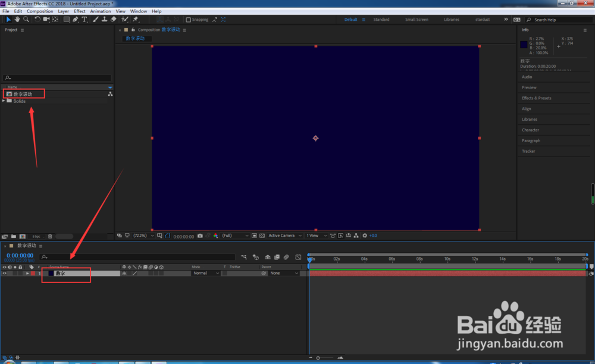Toggle the shy layers hide switch in timeline

(268, 257)
